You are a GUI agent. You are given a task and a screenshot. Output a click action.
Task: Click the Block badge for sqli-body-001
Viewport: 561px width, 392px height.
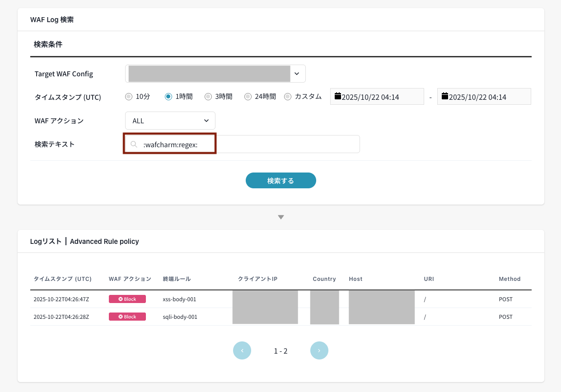(127, 317)
